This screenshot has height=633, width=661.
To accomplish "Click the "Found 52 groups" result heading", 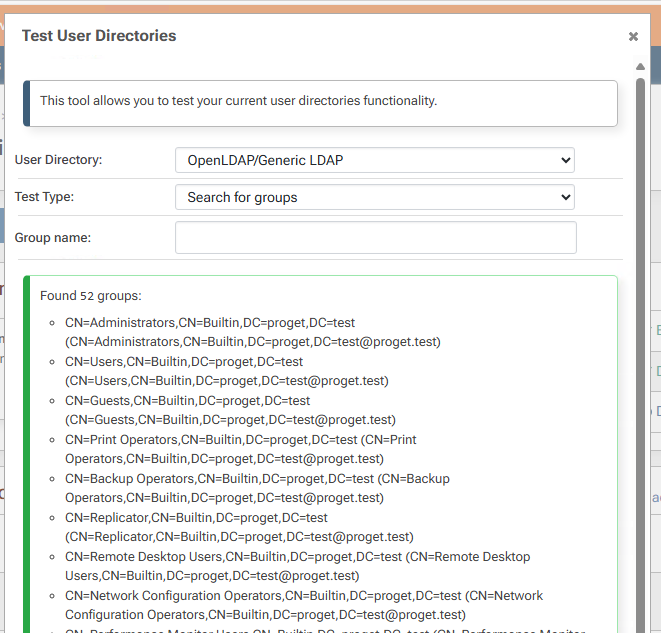I will pos(91,296).
